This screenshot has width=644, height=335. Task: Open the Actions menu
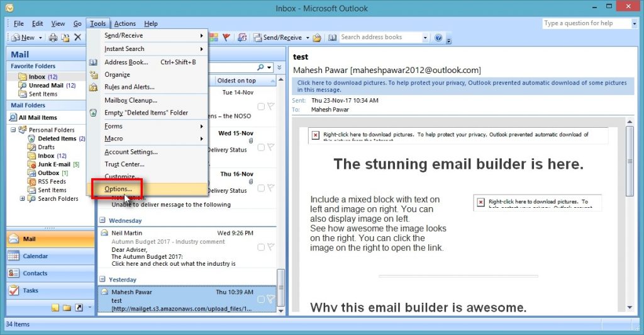coord(125,23)
